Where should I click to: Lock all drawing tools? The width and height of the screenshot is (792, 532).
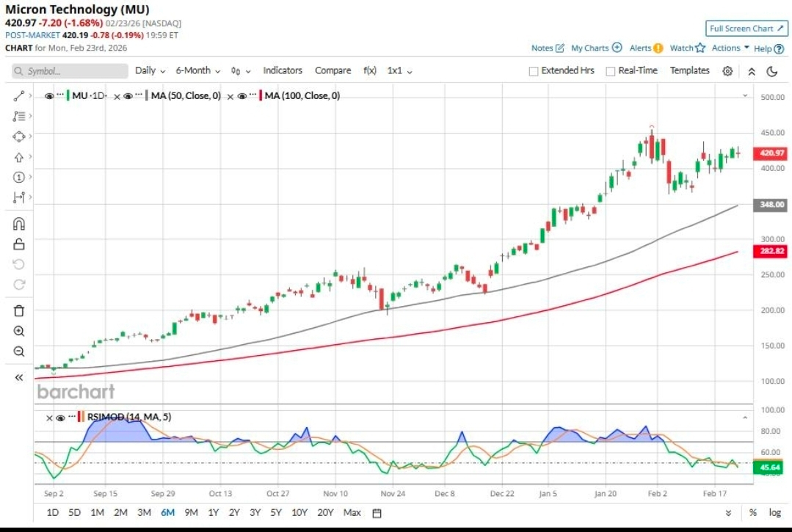click(18, 244)
